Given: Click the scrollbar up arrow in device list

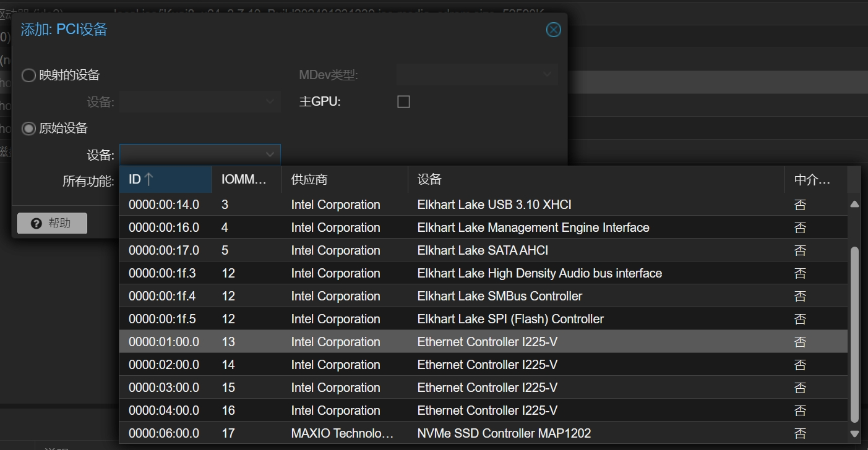Looking at the screenshot, I should coord(854,204).
